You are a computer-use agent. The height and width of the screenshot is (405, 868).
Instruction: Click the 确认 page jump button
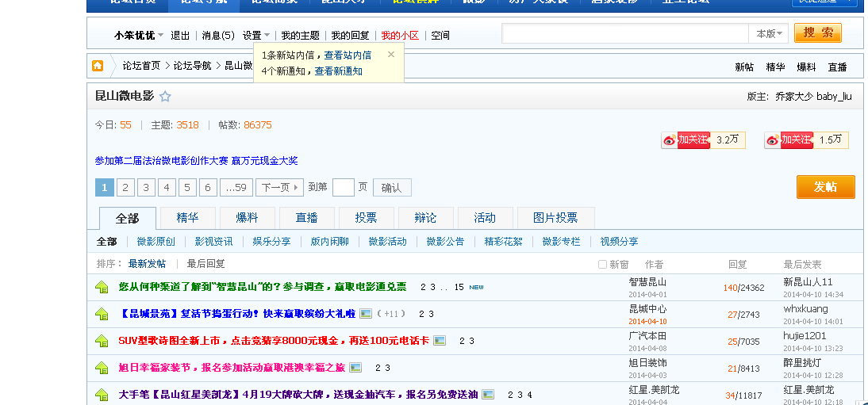point(392,188)
